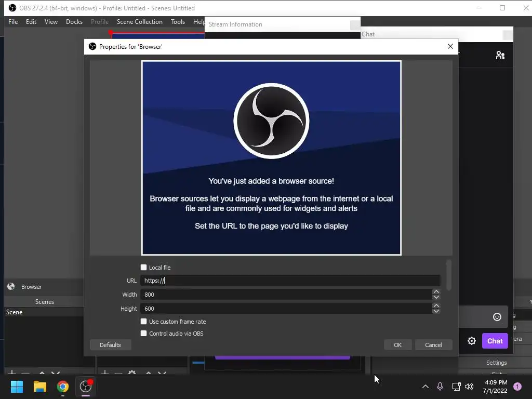The height and width of the screenshot is (399, 532).
Task: Show hidden system tray icons
Action: (425, 387)
